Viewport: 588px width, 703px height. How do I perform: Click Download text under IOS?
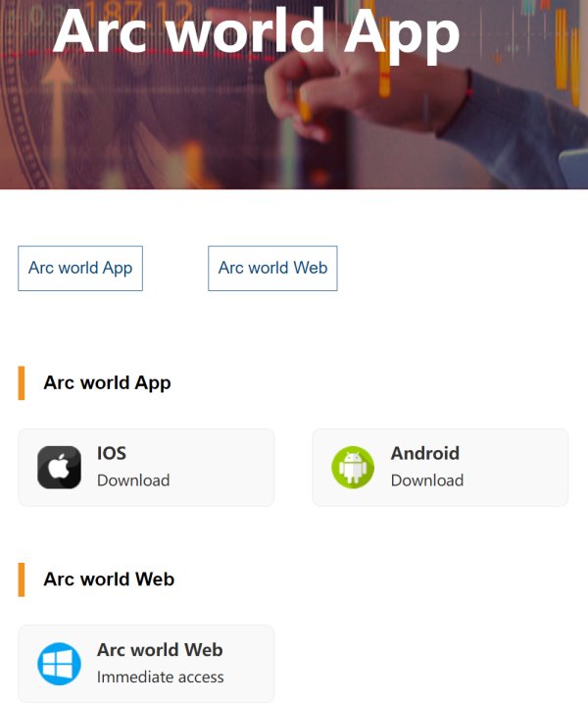pyautogui.click(x=133, y=480)
